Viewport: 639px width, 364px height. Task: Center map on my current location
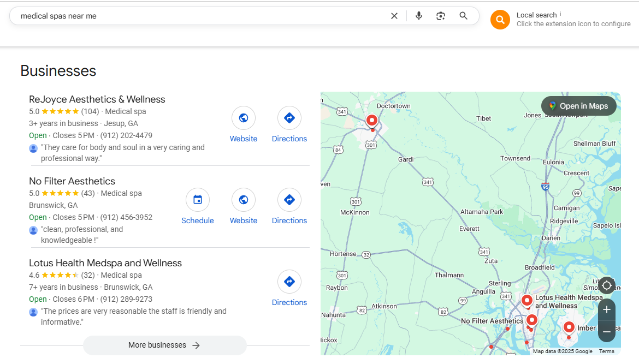tap(607, 285)
